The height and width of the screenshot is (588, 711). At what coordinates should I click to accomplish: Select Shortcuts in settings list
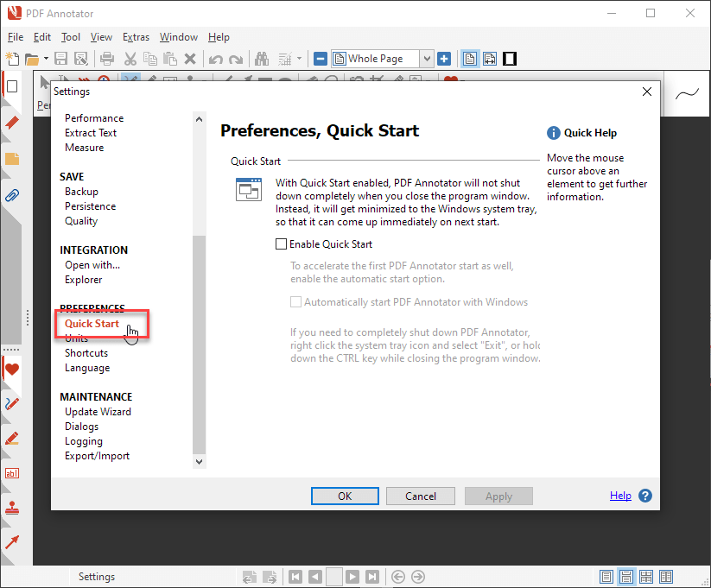pos(86,353)
